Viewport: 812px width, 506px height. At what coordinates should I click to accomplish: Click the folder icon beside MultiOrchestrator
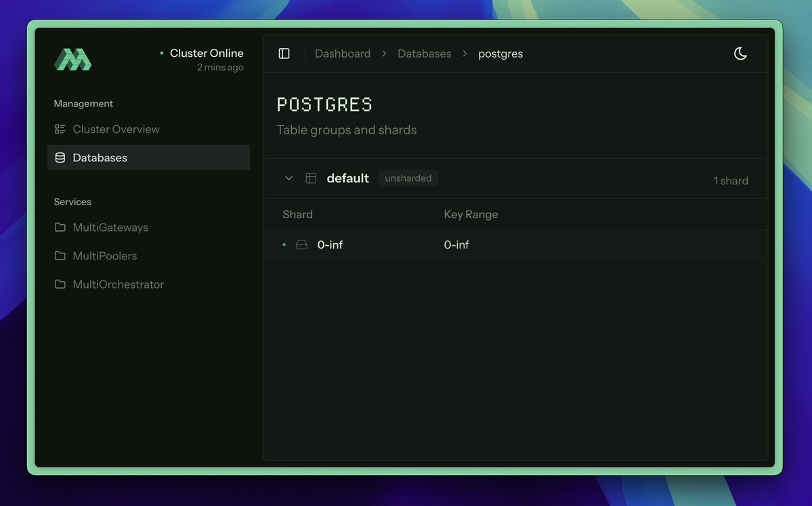coord(60,284)
